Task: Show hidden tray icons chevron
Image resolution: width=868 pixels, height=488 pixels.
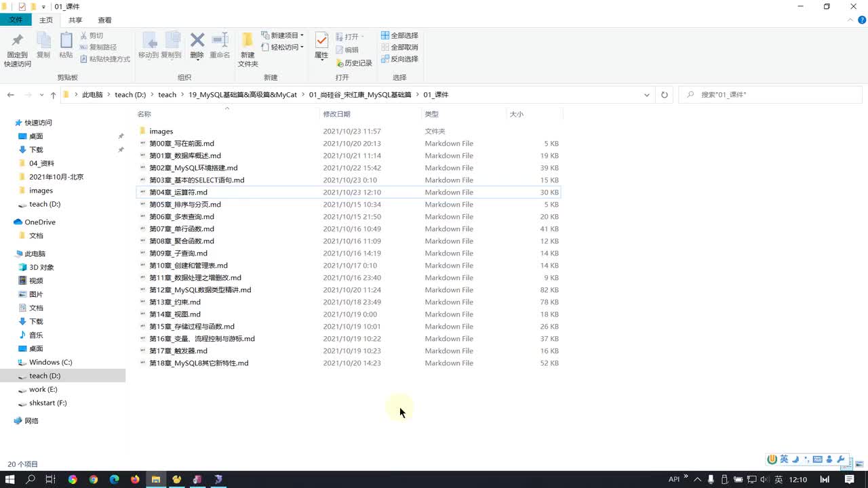Action: coord(698,479)
